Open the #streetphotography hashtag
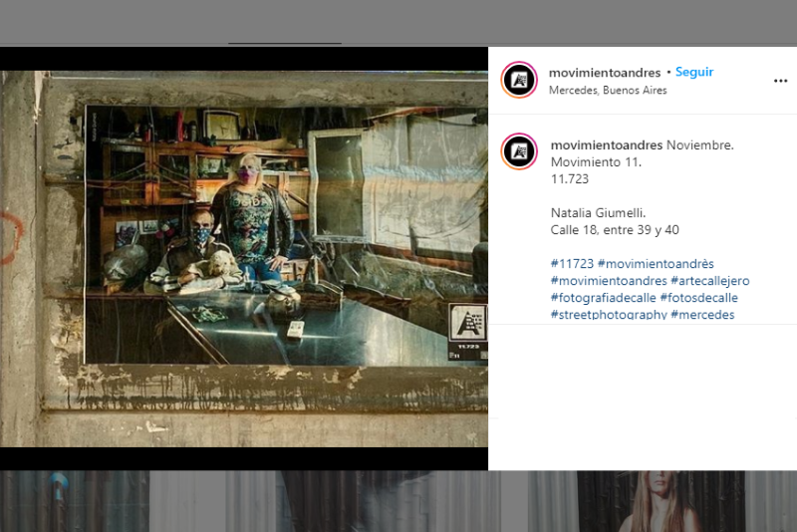This screenshot has height=532, width=797. click(609, 315)
